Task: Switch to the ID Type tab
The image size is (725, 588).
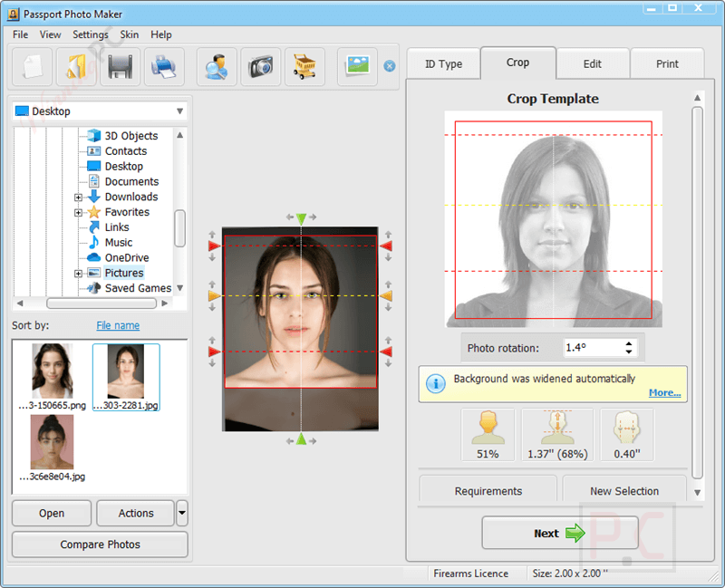Action: point(444,63)
